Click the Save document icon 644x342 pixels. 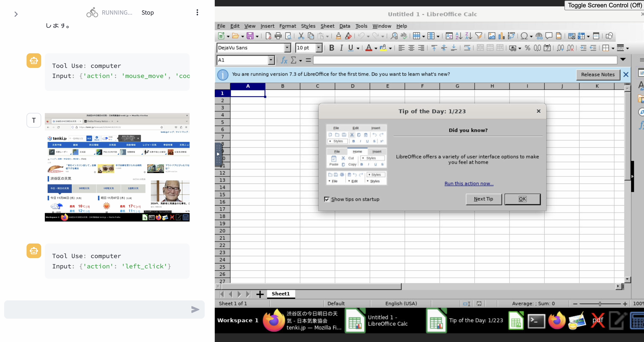[250, 36]
